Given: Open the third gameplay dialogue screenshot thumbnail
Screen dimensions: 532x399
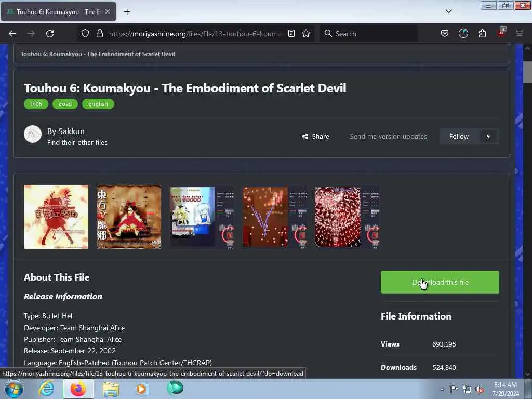Looking at the screenshot, I should pyautogui.click(x=202, y=217).
